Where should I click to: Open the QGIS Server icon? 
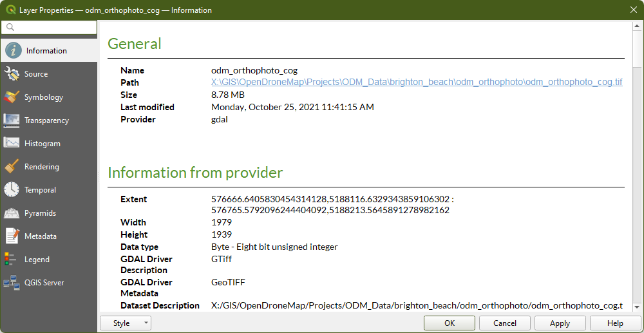pyautogui.click(x=11, y=283)
